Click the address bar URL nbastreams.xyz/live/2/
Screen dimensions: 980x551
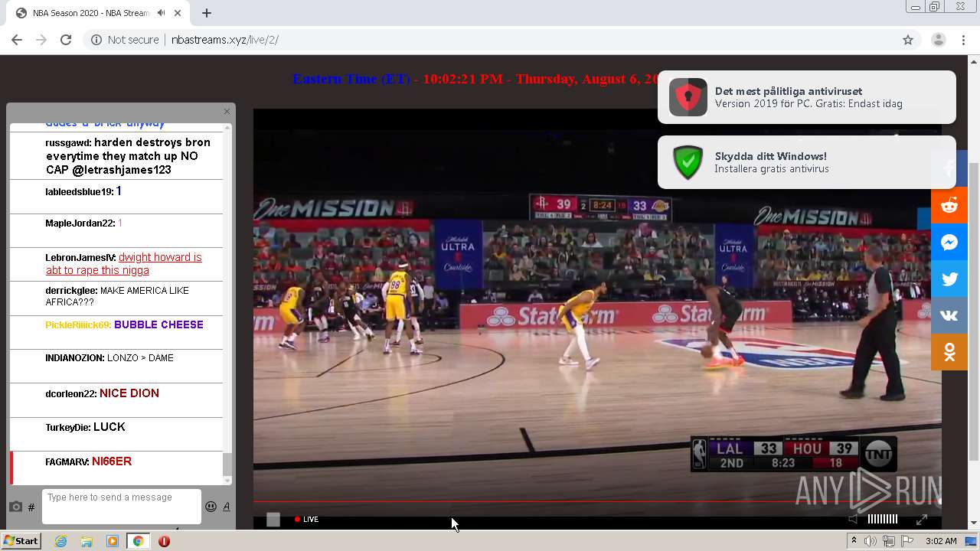point(225,40)
